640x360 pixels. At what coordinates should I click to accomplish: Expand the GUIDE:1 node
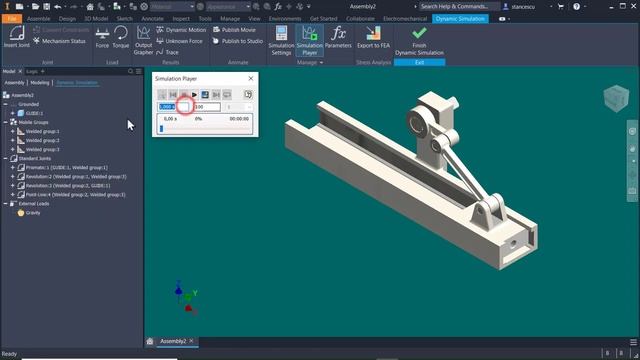tap(13, 113)
